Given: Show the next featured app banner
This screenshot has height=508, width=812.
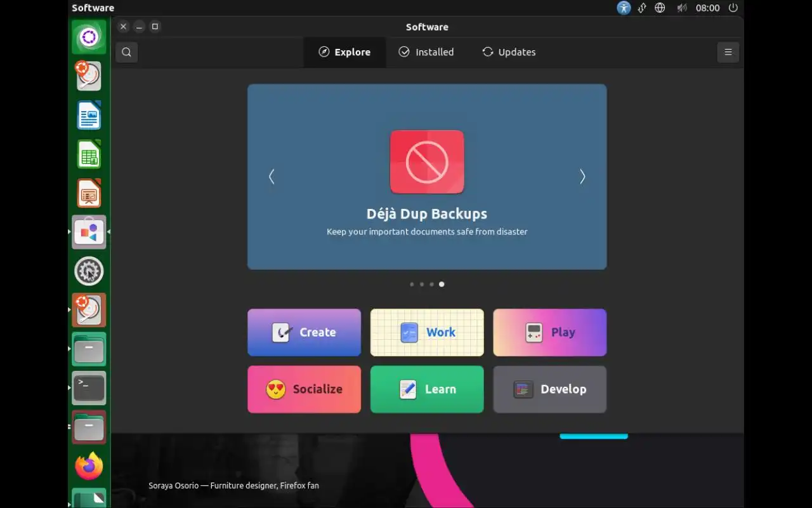Looking at the screenshot, I should (582, 177).
